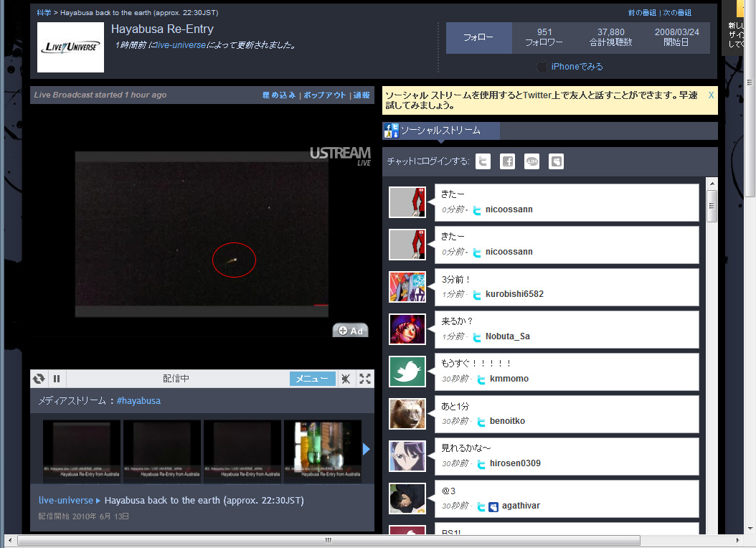Open the iPhoneでみる link

(577, 67)
